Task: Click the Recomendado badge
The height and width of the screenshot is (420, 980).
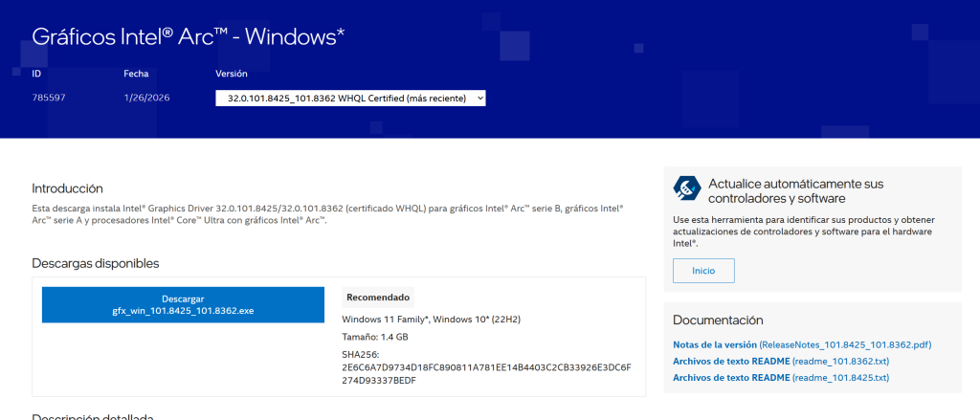Action: pos(378,298)
